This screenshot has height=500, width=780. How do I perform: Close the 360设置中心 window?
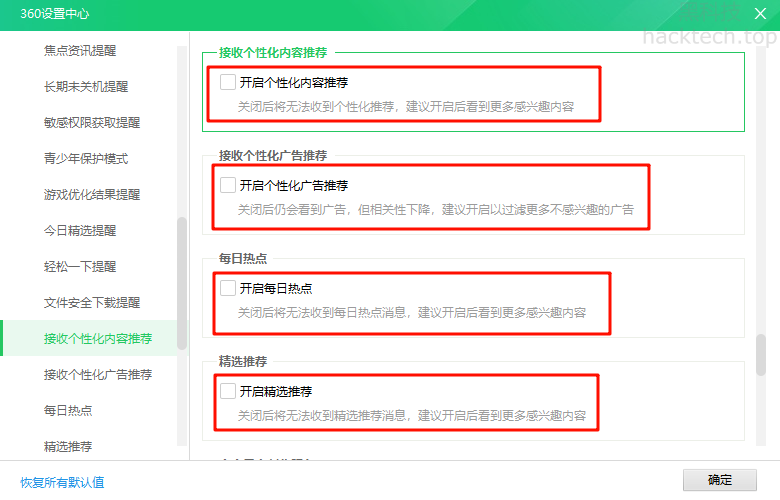pos(760,14)
